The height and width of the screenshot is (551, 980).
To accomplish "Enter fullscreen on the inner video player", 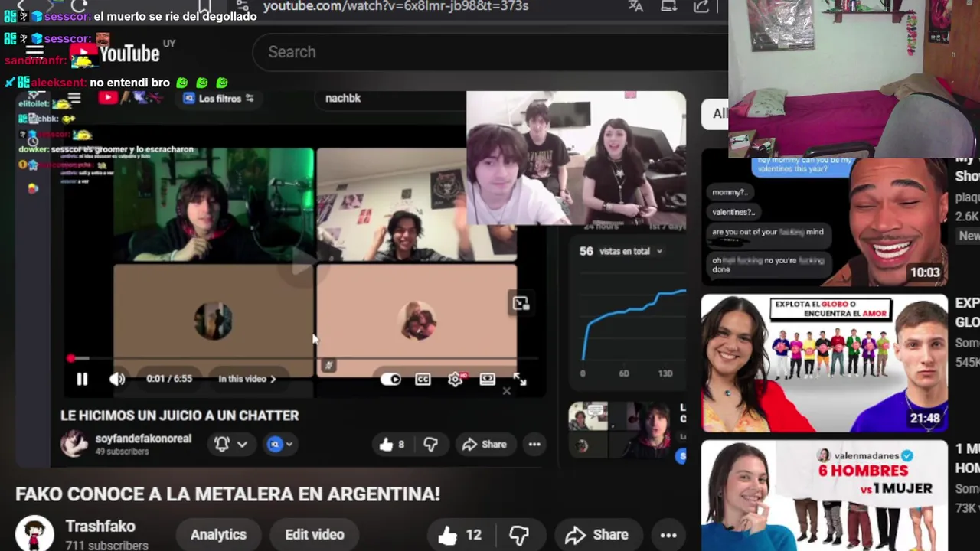I will point(520,379).
